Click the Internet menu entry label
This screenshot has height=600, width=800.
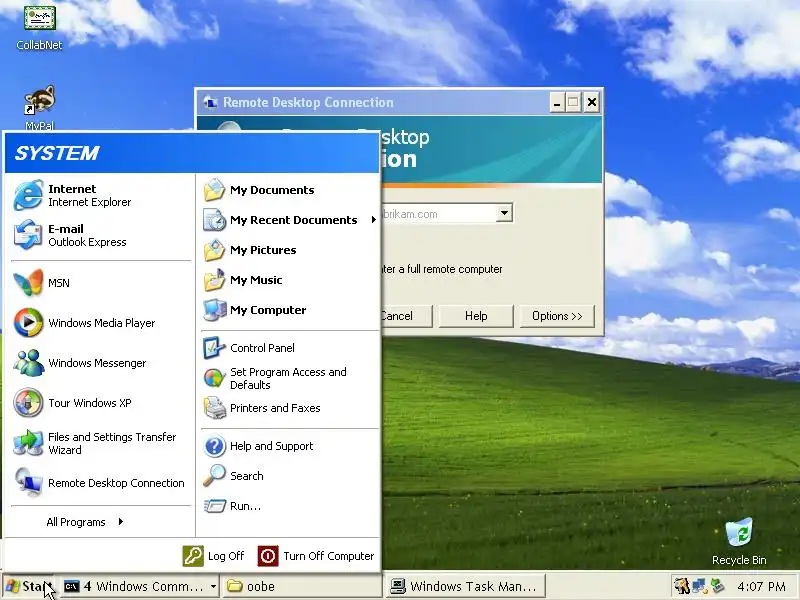coord(72,189)
